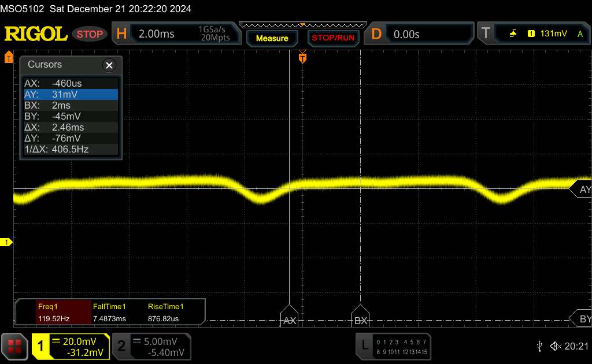Open the red grid navigation menu icon
Screen dimensions: 592x364
pyautogui.click(x=14, y=346)
